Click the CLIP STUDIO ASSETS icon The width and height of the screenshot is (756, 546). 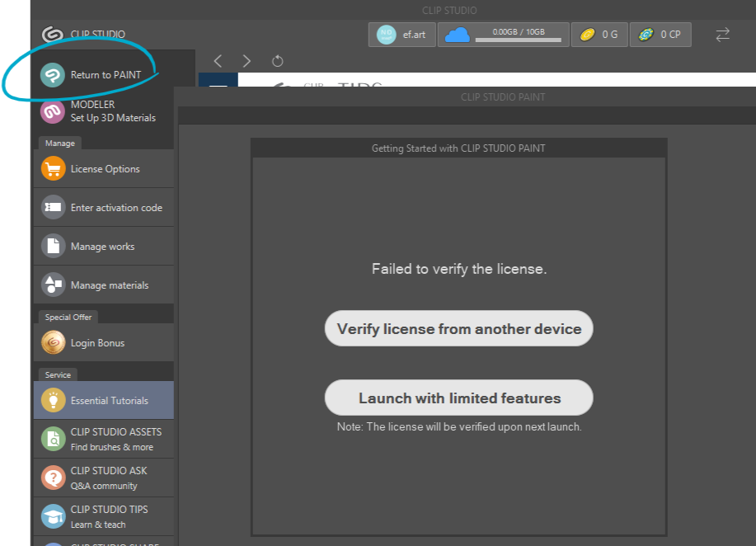coord(53,439)
